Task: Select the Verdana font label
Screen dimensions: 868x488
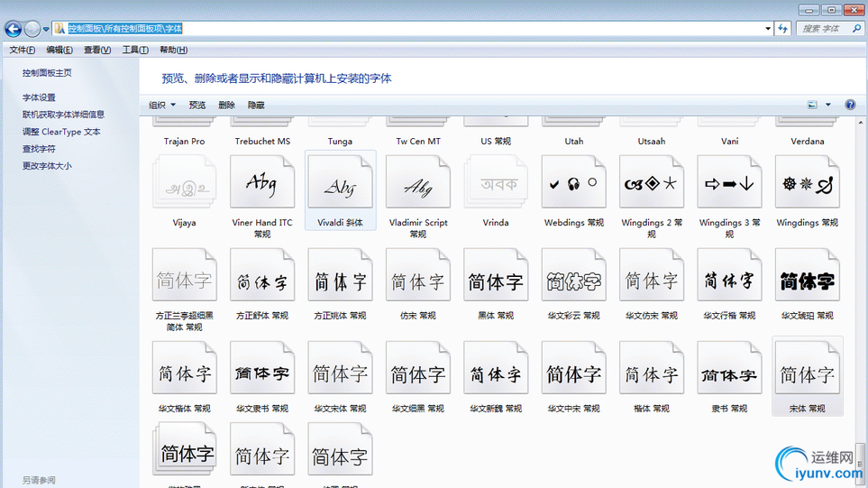Action: click(x=808, y=142)
